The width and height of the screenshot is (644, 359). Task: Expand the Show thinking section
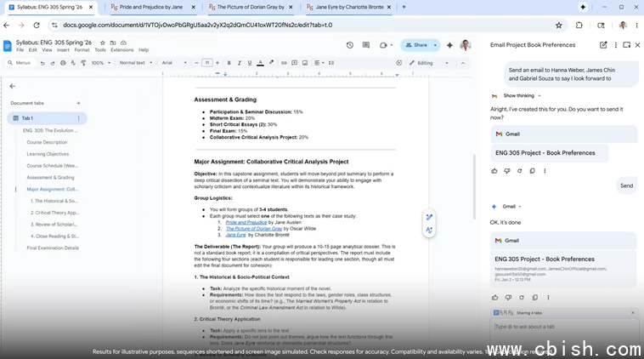(x=520, y=95)
